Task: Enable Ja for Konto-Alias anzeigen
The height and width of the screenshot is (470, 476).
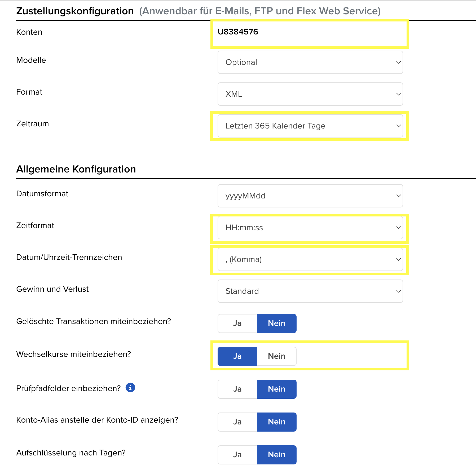Action: (237, 422)
